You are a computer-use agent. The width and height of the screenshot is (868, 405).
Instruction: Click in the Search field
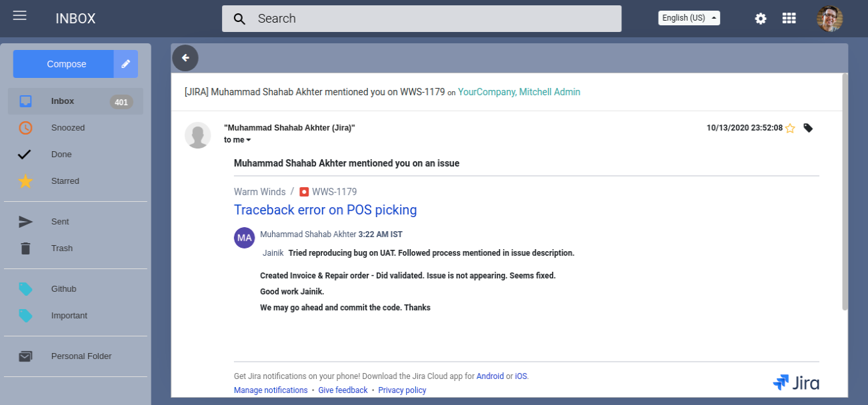[x=421, y=19]
